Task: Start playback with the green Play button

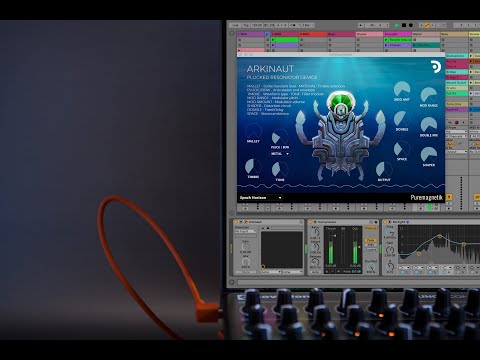Action: click(397, 25)
